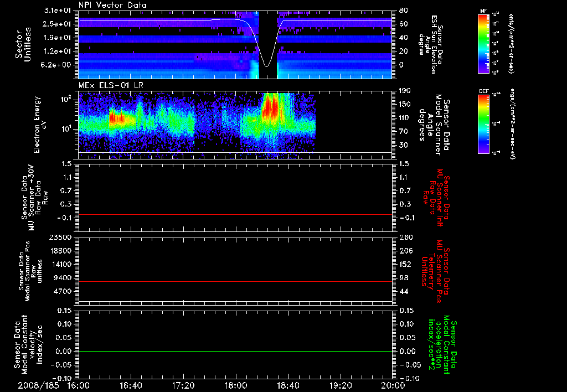Click the '23500' scanner position tick value
Image resolution: width=567 pixels, height=392 pixels.
point(60,237)
